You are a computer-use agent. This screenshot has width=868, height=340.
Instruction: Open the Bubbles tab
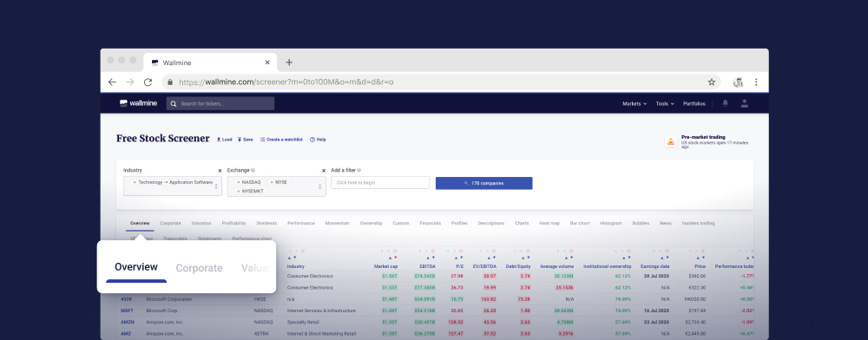641,224
